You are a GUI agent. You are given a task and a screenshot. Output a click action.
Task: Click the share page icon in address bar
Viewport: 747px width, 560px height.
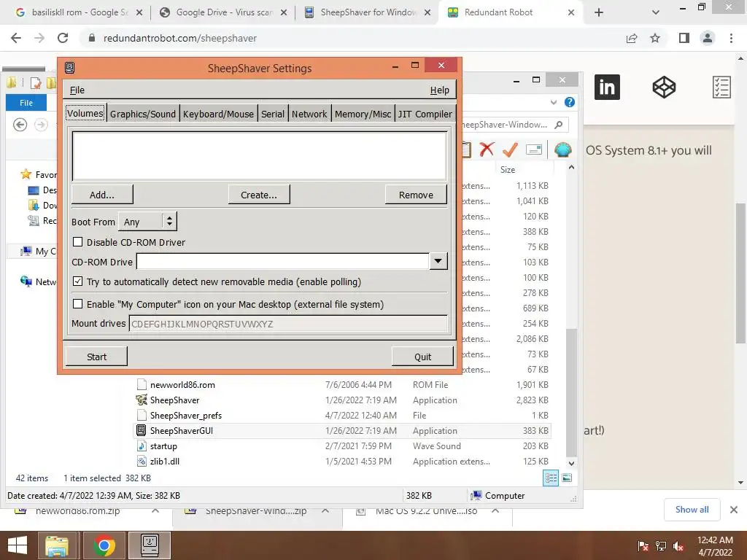(632, 38)
